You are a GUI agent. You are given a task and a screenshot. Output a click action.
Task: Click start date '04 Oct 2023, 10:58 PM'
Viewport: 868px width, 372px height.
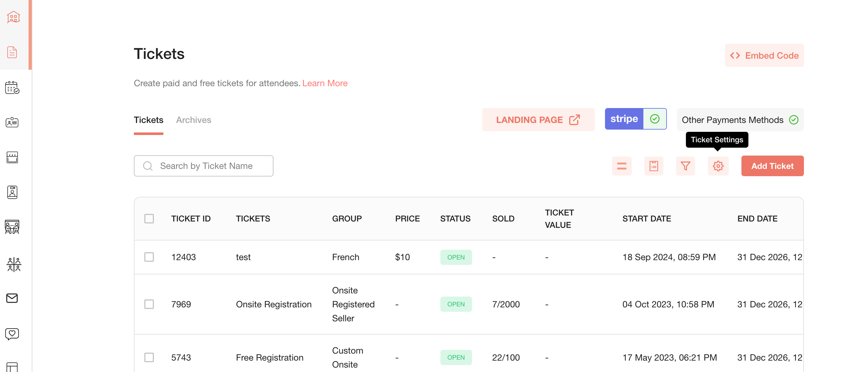coord(668,304)
